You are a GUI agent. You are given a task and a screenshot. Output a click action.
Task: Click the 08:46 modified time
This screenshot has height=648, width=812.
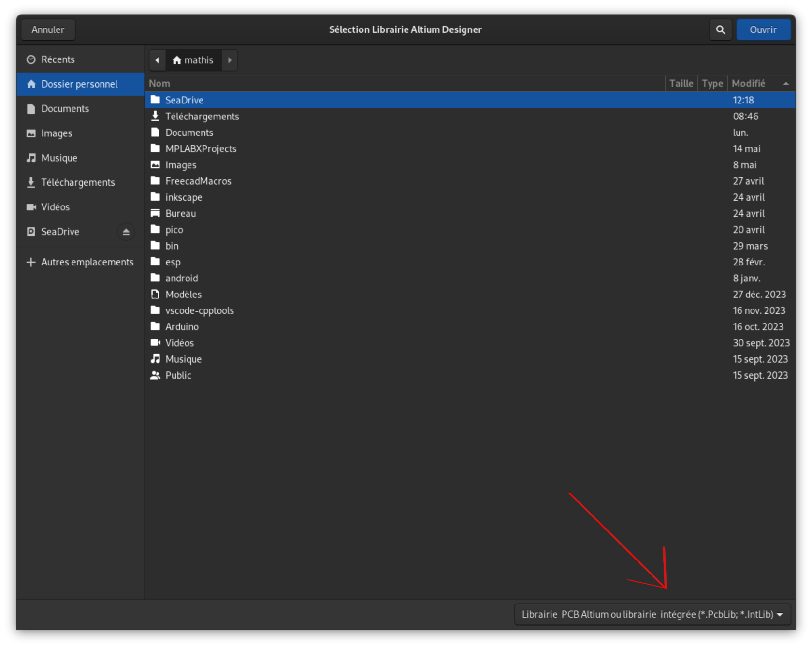[745, 116]
